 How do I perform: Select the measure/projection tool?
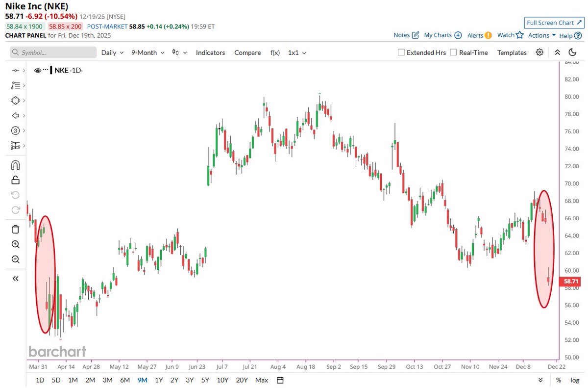pyautogui.click(x=15, y=146)
